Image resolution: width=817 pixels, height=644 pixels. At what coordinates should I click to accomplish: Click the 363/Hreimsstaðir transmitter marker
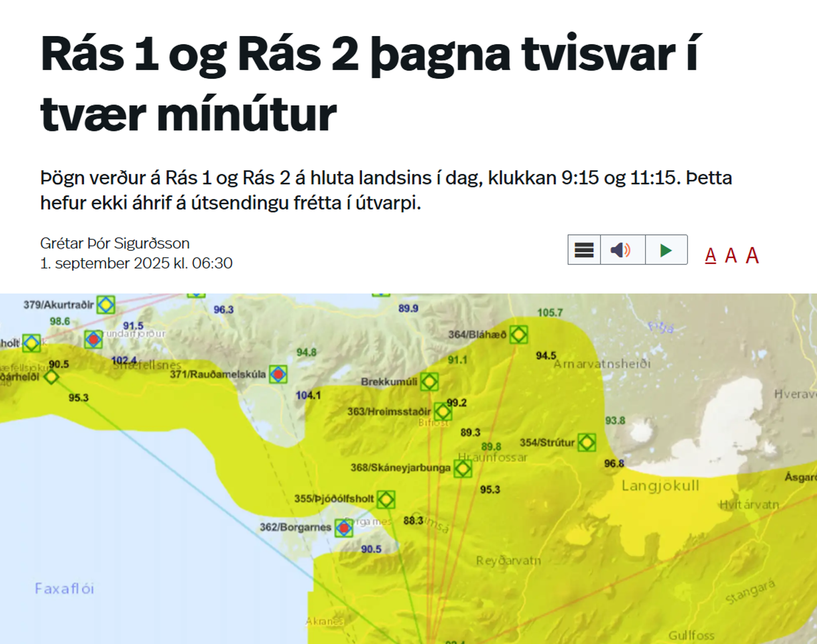(443, 412)
